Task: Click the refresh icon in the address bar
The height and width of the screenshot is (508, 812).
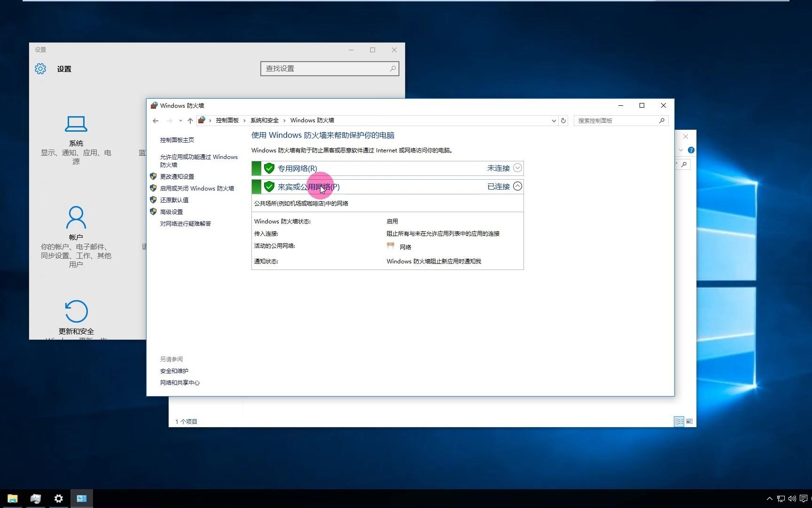Action: 563,120
